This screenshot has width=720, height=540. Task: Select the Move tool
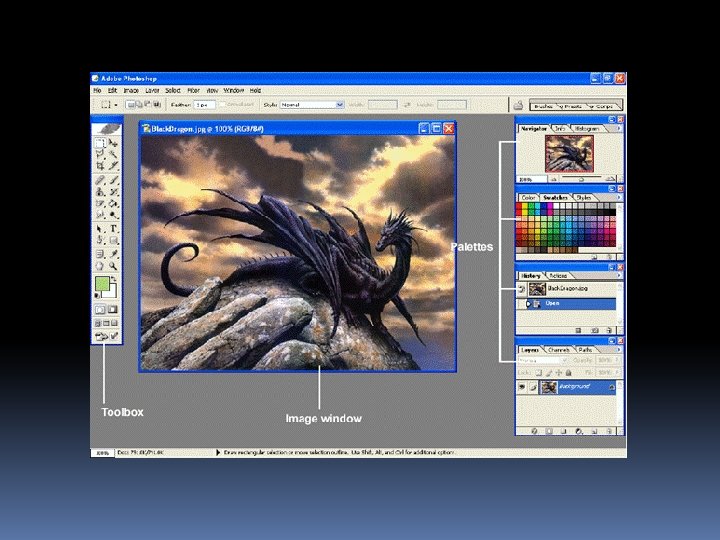tap(113, 143)
